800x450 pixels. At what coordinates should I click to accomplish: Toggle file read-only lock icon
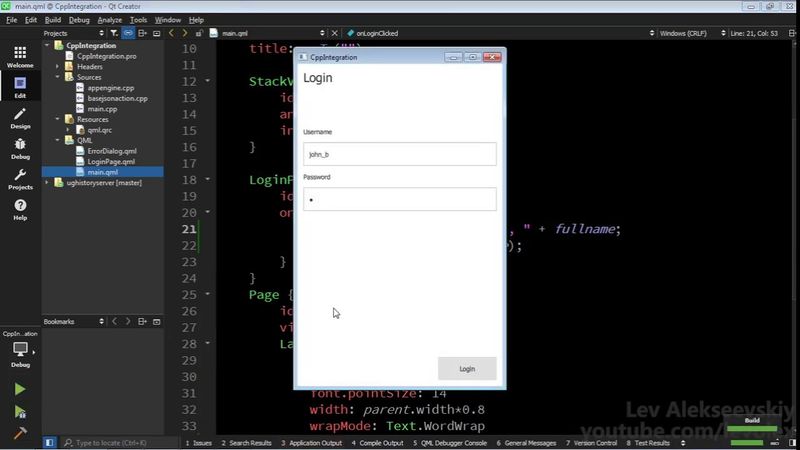199,33
